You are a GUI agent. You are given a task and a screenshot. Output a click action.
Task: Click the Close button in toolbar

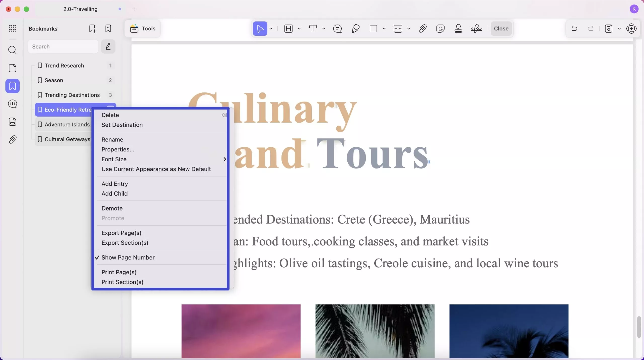[501, 29]
